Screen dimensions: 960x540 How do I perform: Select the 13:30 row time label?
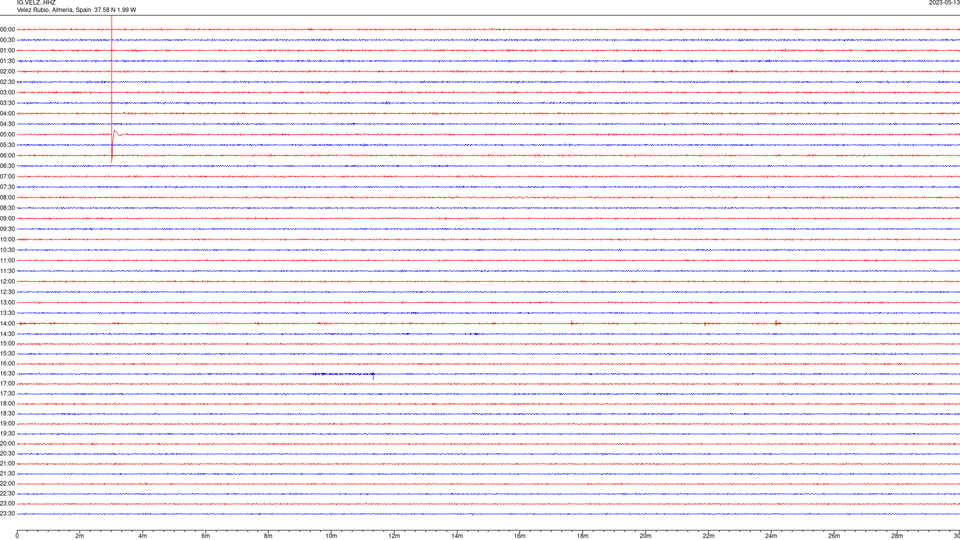(7, 313)
